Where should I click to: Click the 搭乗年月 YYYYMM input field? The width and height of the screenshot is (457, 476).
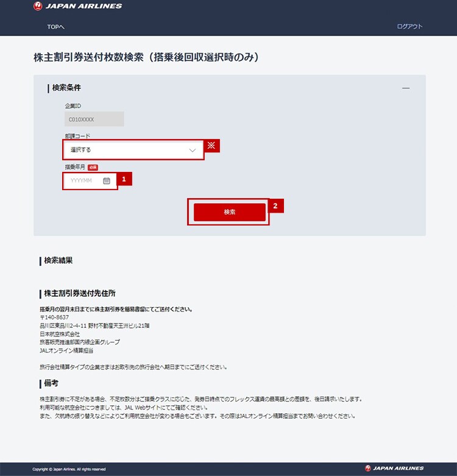[x=82, y=181]
